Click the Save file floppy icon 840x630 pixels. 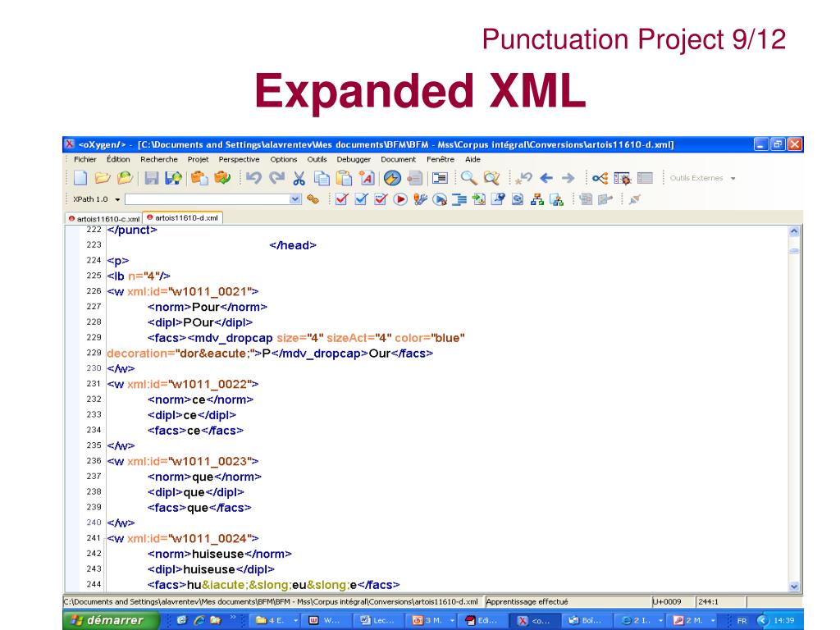tap(152, 177)
